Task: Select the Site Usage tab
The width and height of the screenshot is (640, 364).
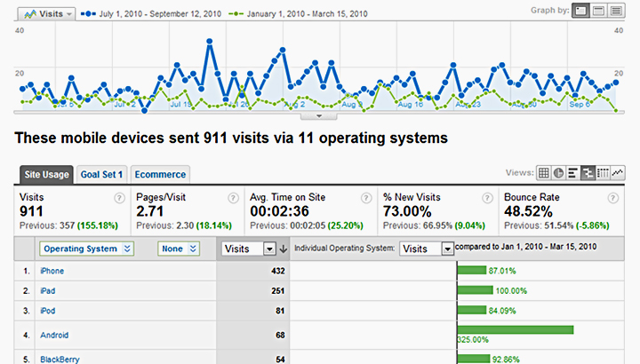Action: click(46, 175)
